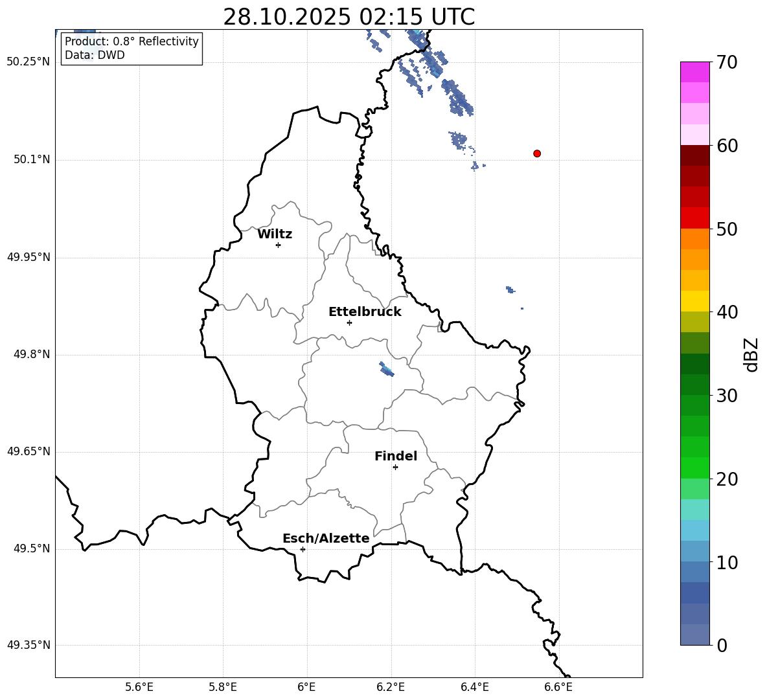Click the latitude label 49.95°N
767x700 pixels.
pyautogui.click(x=29, y=257)
